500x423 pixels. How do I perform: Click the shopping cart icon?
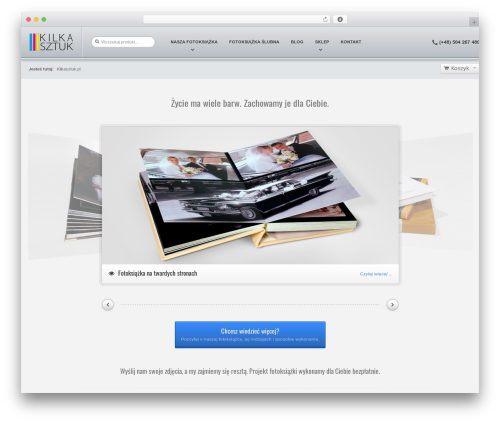click(446, 68)
